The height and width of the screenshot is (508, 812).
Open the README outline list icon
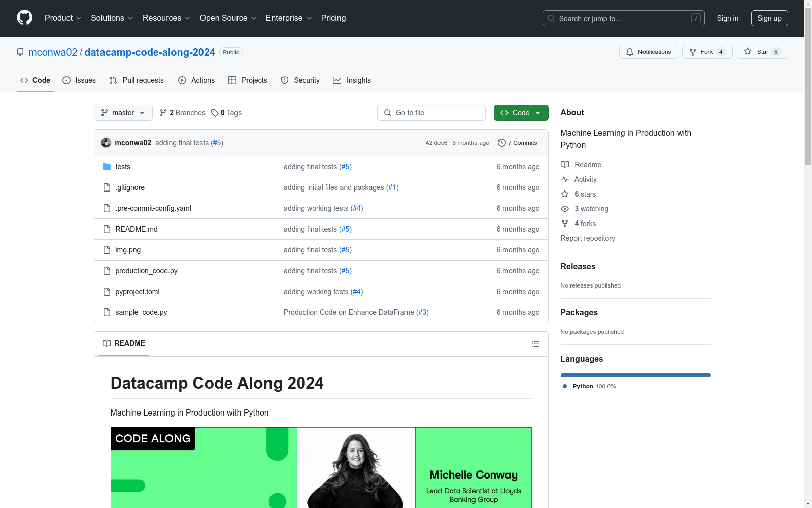[535, 344]
